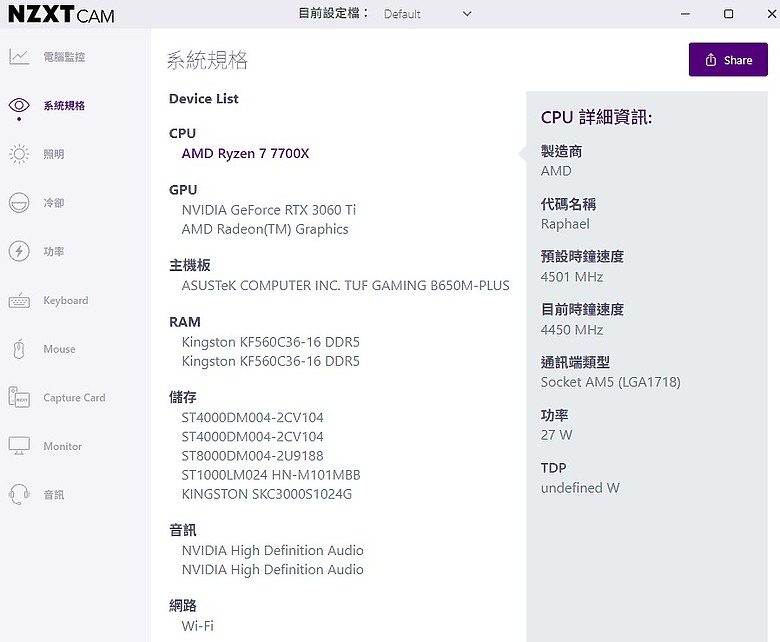Maximize the NZXT CAM window

728,14
